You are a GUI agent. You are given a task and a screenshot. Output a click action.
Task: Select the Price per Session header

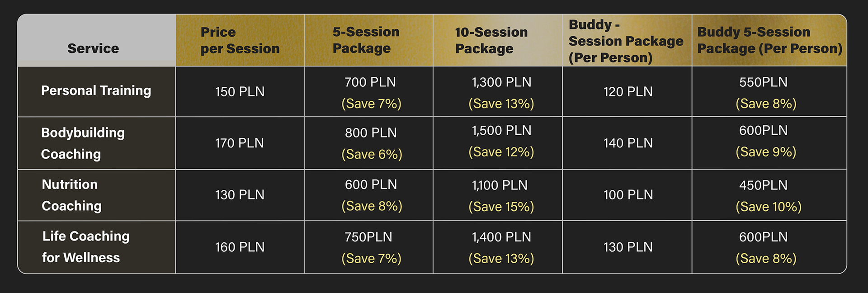pos(240,40)
